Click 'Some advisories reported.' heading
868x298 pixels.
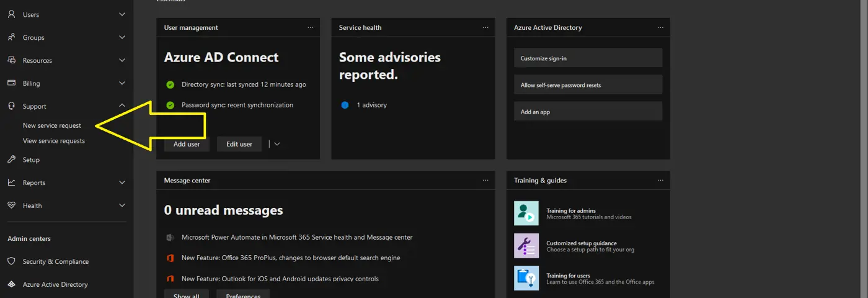390,66
